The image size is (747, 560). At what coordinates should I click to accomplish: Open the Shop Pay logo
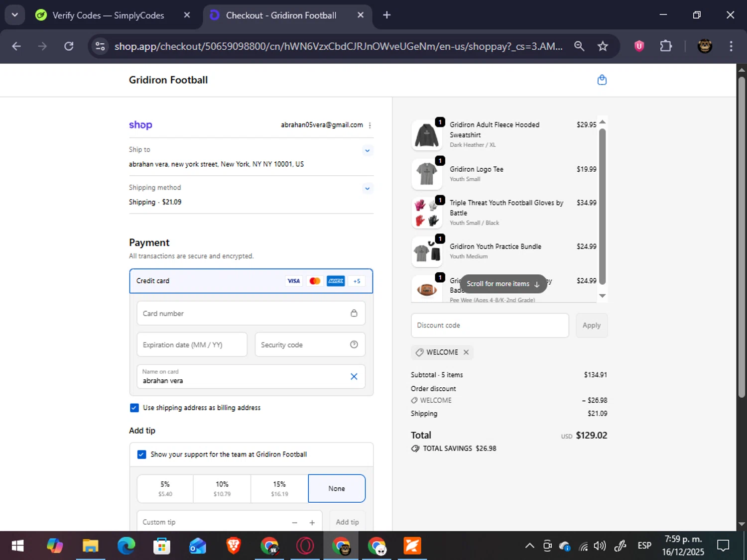click(140, 125)
